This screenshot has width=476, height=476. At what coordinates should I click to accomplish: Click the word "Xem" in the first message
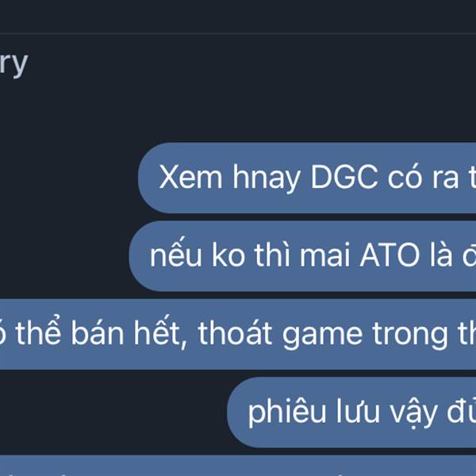(x=190, y=177)
